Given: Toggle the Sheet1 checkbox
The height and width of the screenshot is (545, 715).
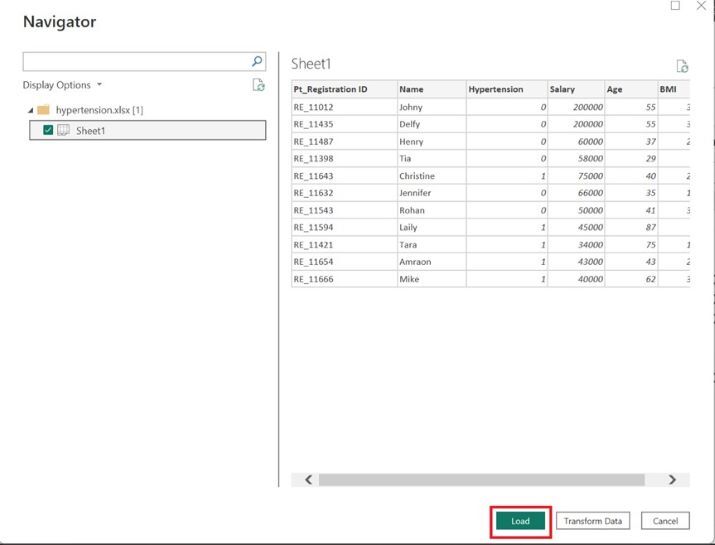Looking at the screenshot, I should [x=48, y=130].
